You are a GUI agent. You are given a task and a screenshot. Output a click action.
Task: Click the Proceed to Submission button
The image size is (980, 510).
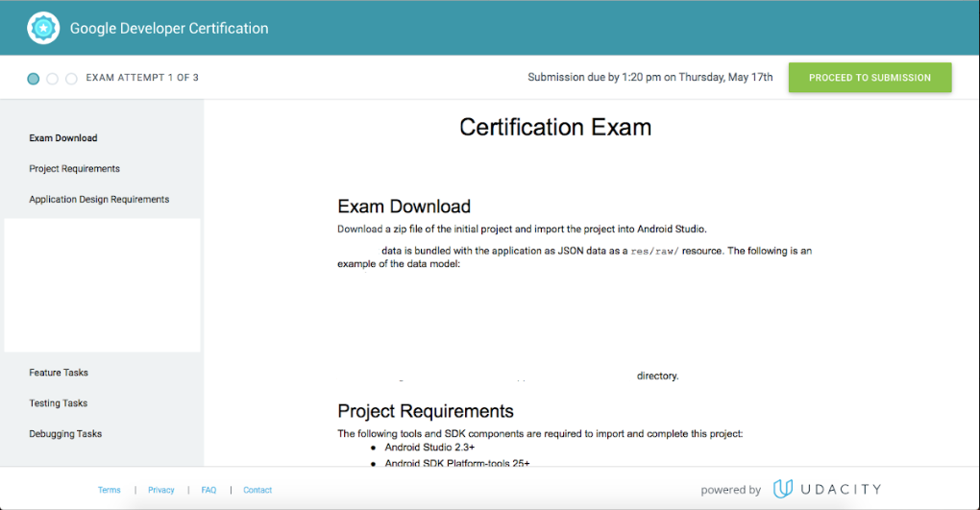tap(870, 78)
